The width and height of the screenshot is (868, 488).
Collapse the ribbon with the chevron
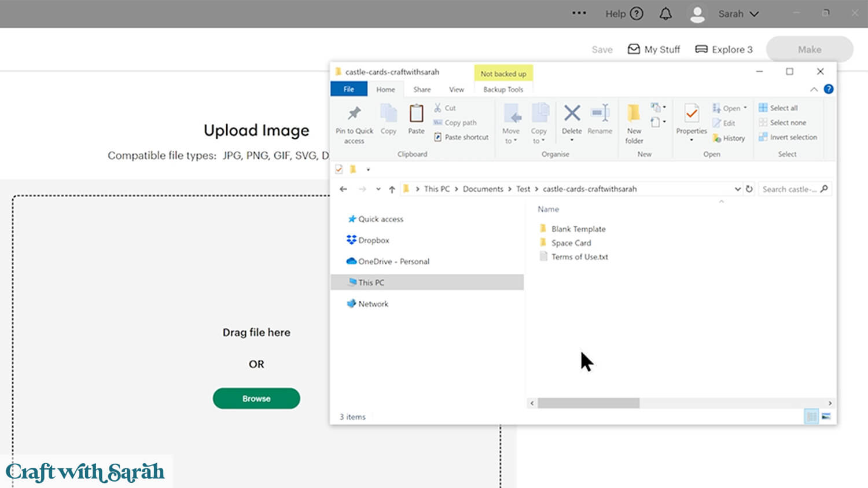pos(814,89)
